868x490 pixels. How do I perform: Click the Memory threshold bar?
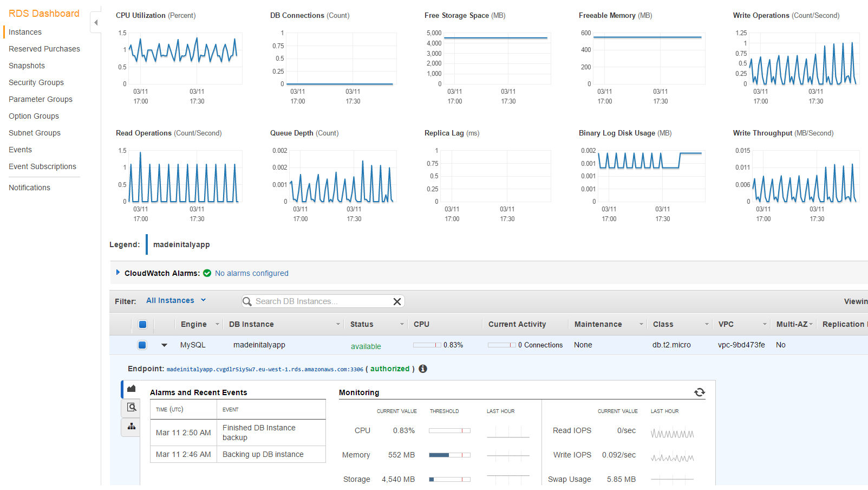449,455
